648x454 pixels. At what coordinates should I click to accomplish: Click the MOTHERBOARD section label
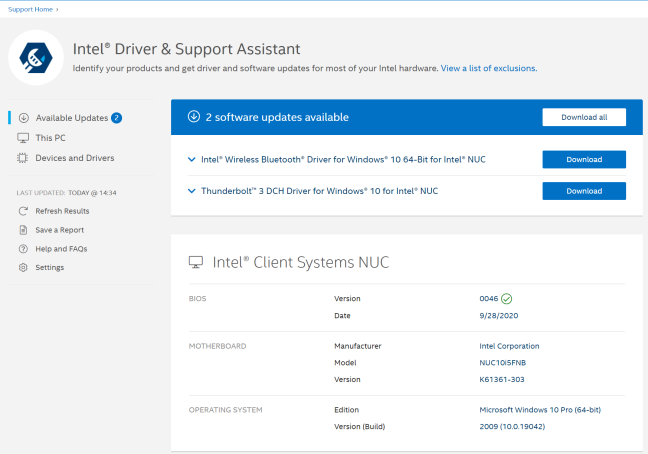point(217,346)
